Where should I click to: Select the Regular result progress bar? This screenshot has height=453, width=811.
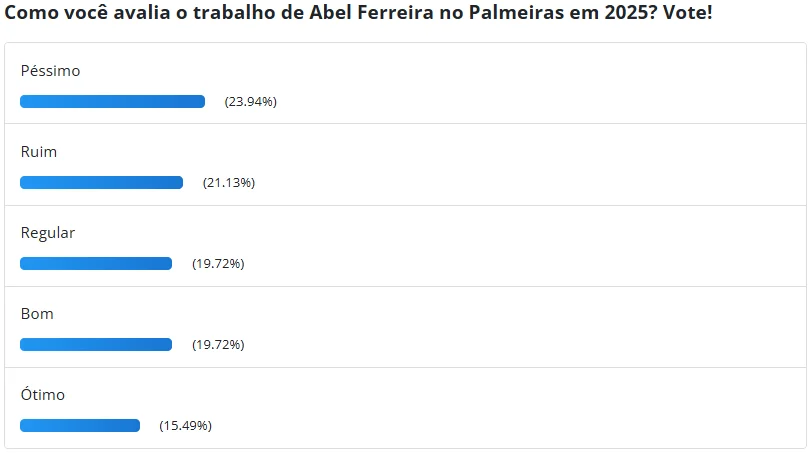coord(96,263)
